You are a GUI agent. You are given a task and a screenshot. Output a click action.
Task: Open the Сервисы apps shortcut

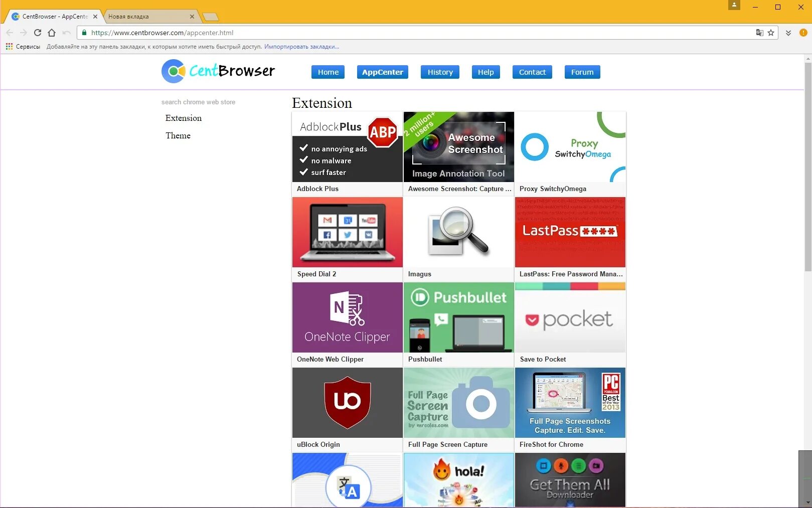(x=23, y=47)
